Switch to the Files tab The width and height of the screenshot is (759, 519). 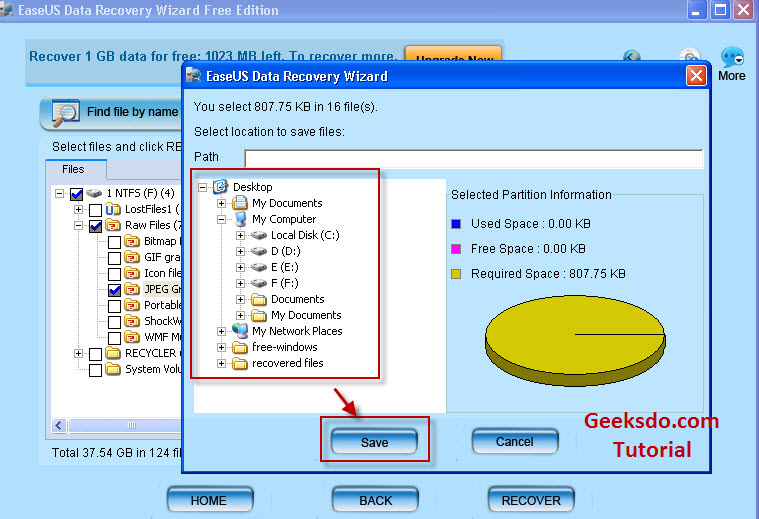[x=74, y=169]
